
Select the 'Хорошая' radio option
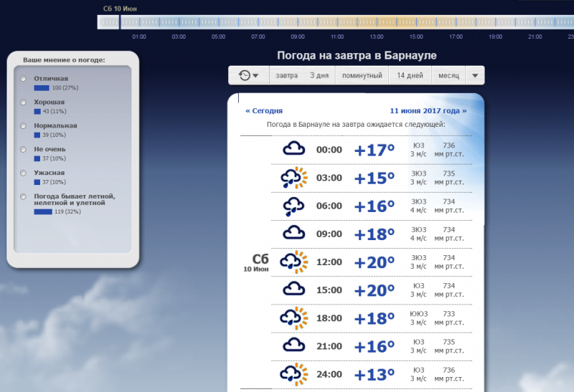coord(24,102)
